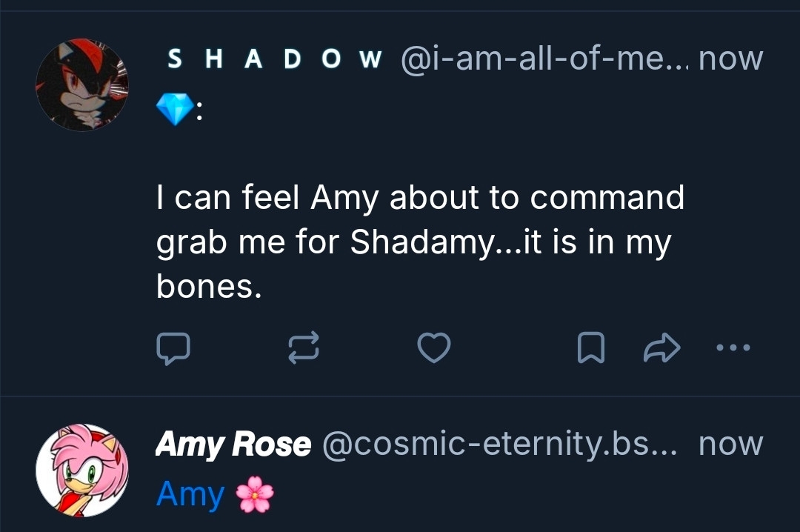Click the SHADOW display name

click(x=274, y=59)
